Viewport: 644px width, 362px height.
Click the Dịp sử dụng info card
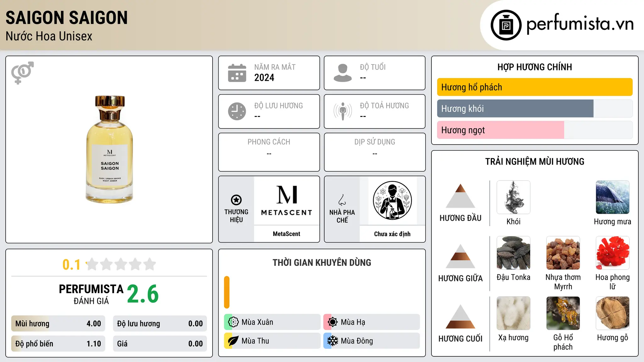[x=375, y=152]
